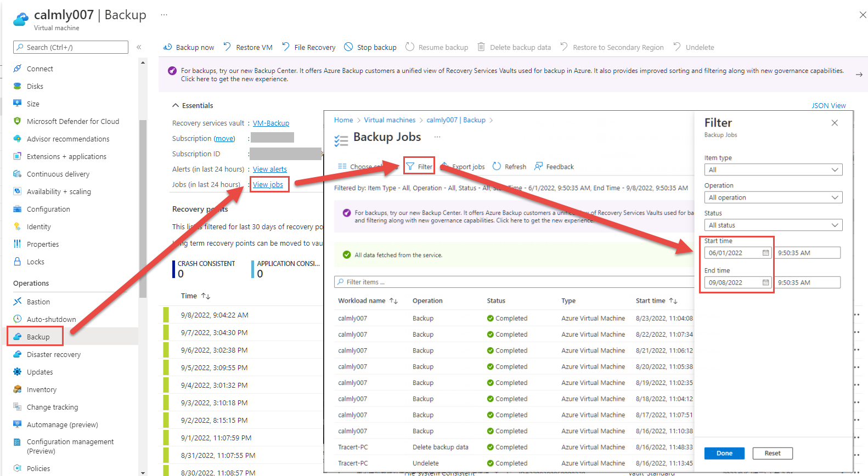Click Export jobs in Backup Jobs
This screenshot has width=868, height=476.
pos(463,166)
